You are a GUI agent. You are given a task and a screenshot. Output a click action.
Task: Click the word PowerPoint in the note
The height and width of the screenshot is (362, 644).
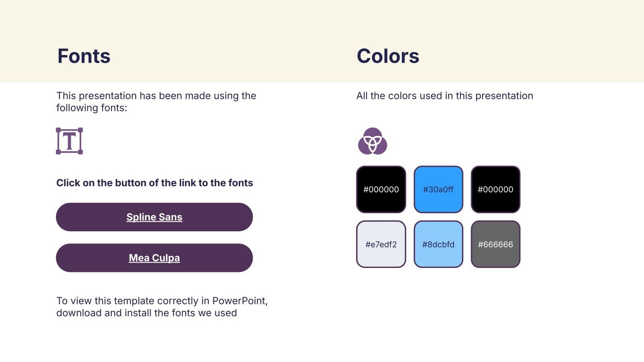[x=240, y=301]
